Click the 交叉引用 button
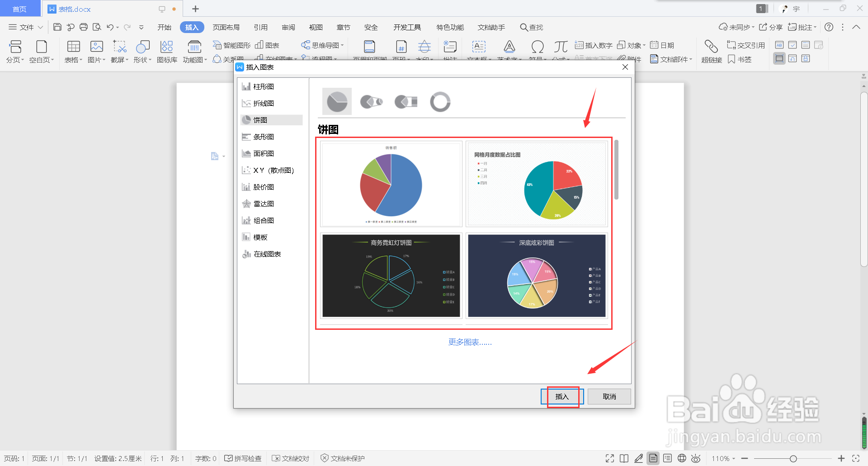Viewport: 868px width, 466px height. pyautogui.click(x=746, y=45)
